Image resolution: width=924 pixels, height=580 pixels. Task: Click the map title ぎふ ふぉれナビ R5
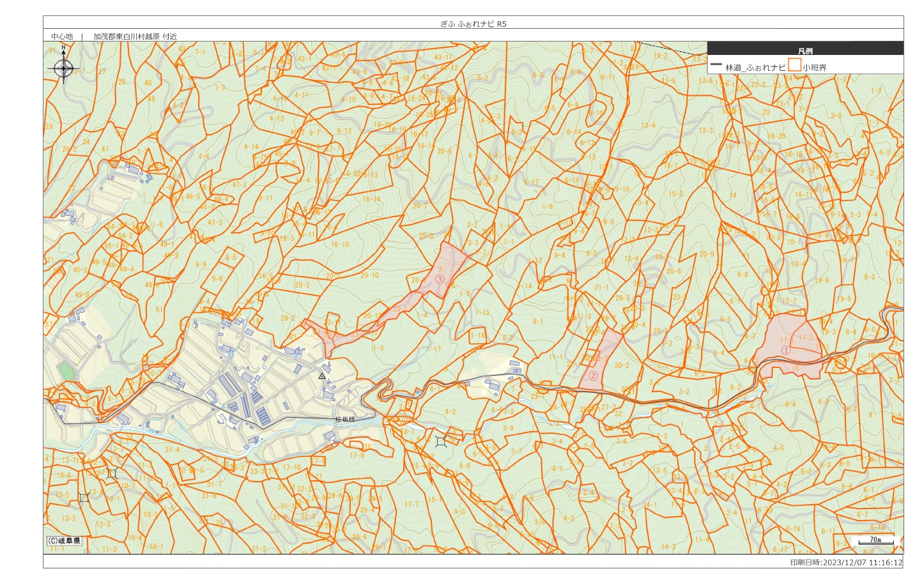tap(474, 24)
